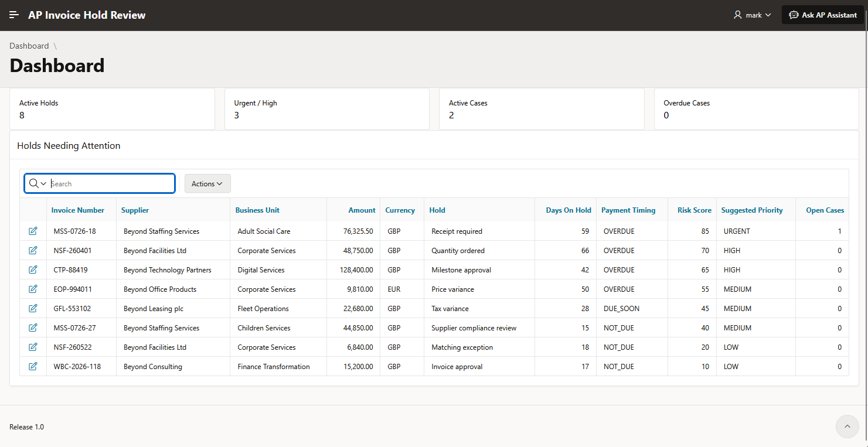Click the user icon beside mark
The width and height of the screenshot is (868, 447).
click(x=737, y=15)
